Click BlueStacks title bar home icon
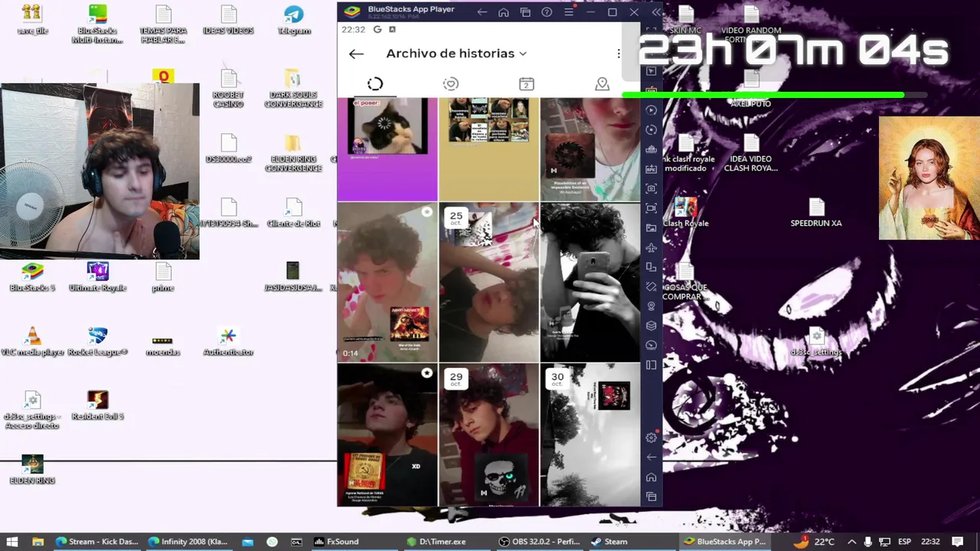This screenshot has height=551, width=980. pos(503,12)
